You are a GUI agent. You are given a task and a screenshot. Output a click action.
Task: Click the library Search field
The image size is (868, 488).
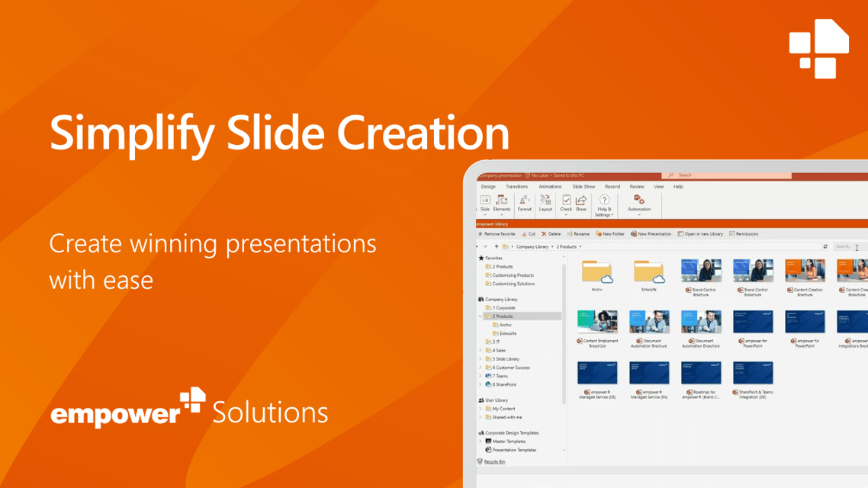[x=849, y=247]
